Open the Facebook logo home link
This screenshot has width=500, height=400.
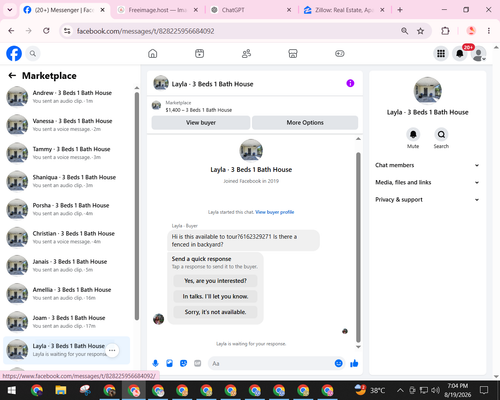[x=14, y=53]
